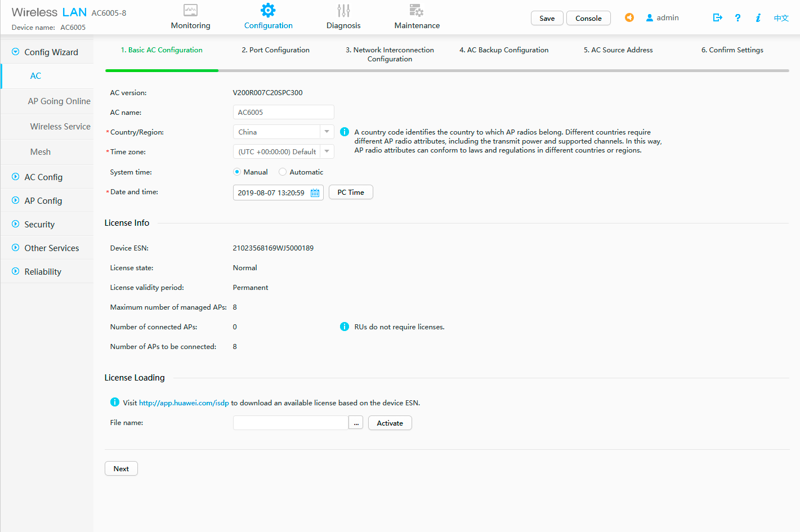Select Automatic system time

pyautogui.click(x=283, y=172)
